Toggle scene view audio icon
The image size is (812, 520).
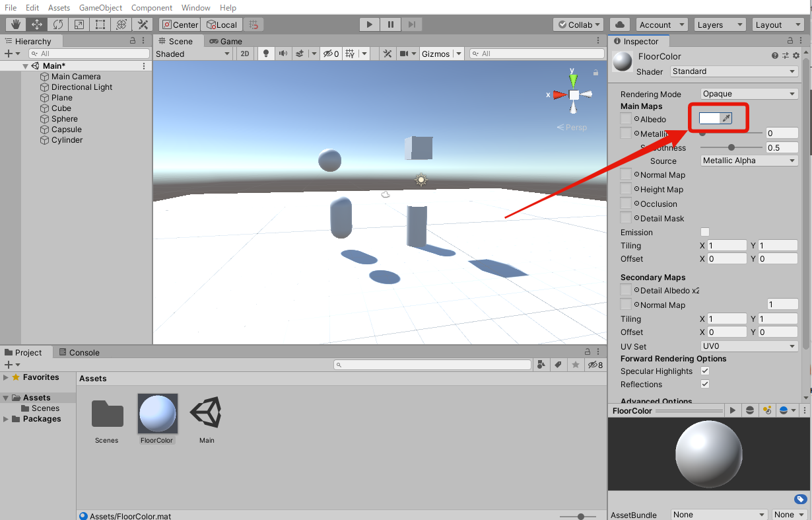click(x=284, y=54)
